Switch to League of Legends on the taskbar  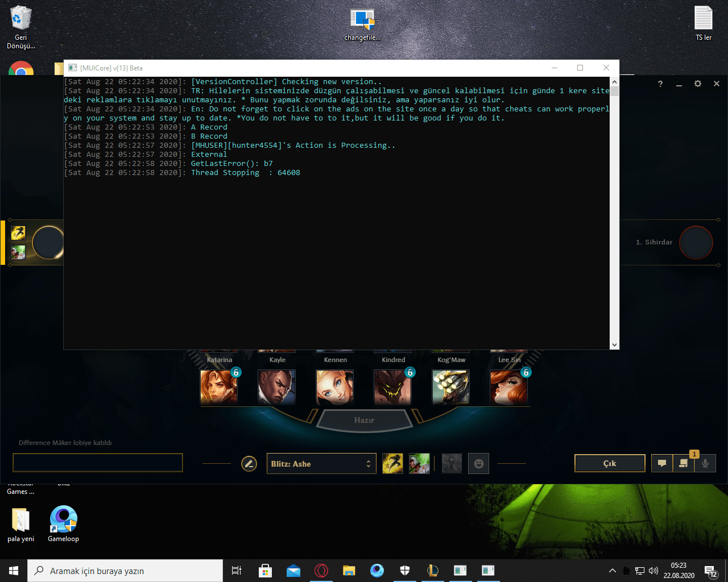pyautogui.click(x=433, y=571)
